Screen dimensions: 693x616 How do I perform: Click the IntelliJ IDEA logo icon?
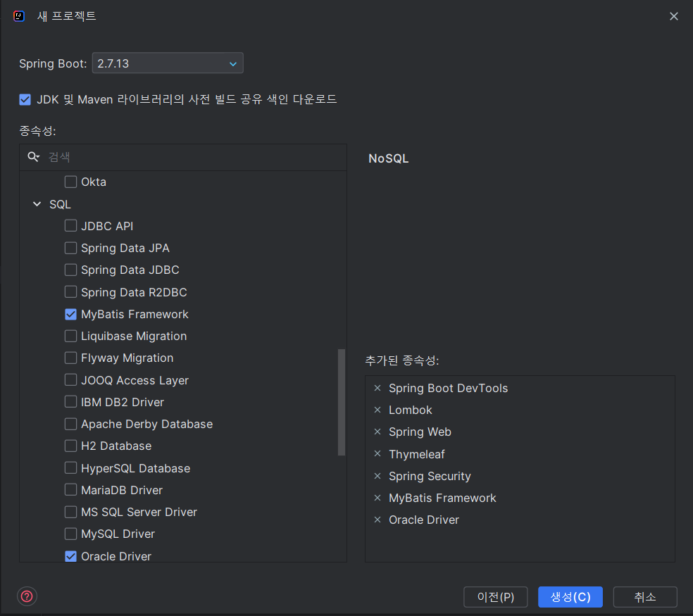(x=18, y=16)
